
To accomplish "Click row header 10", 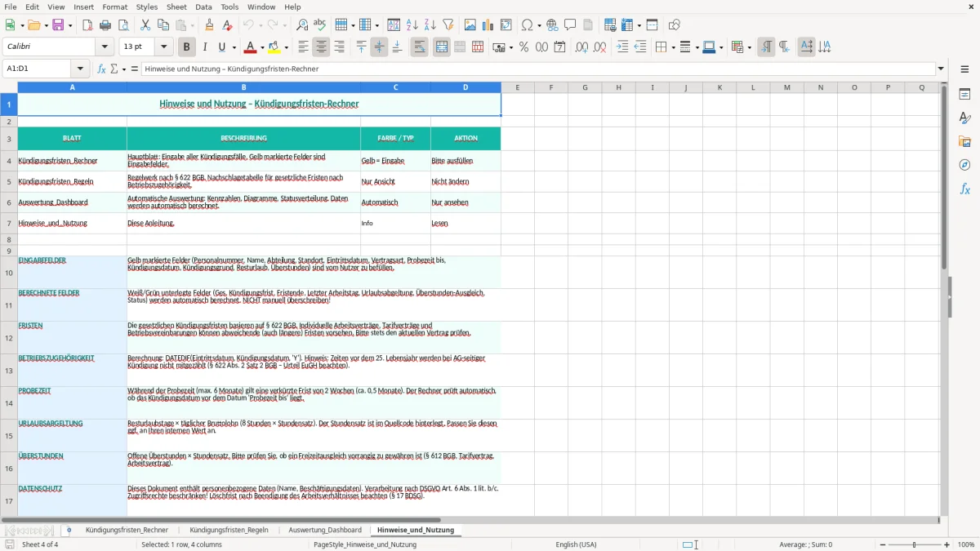I will [9, 272].
